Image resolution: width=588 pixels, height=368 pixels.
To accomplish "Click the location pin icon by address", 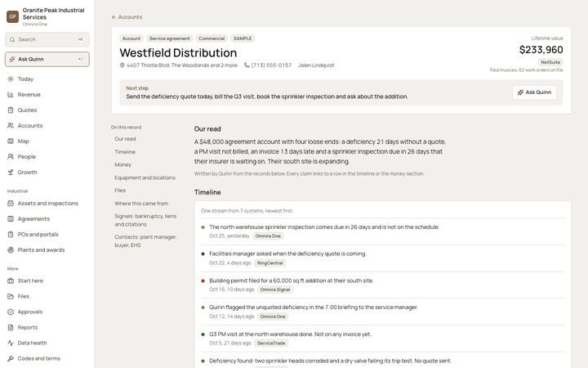I will (122, 65).
